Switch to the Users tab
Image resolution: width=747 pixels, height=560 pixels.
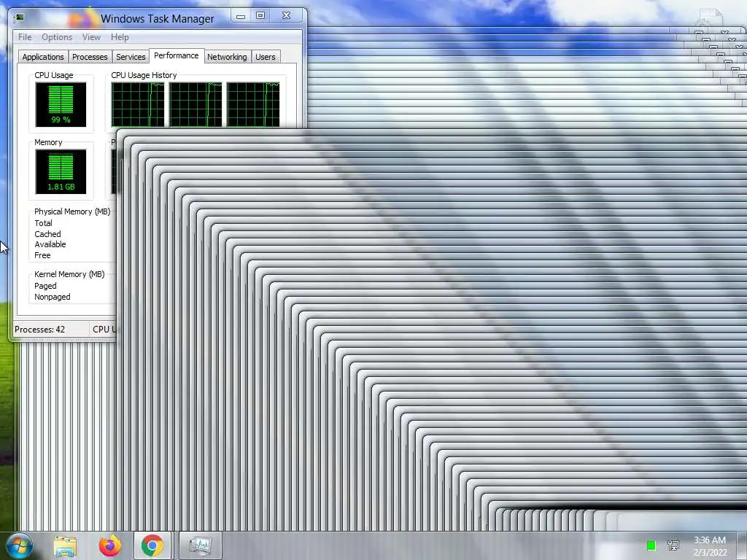click(266, 57)
